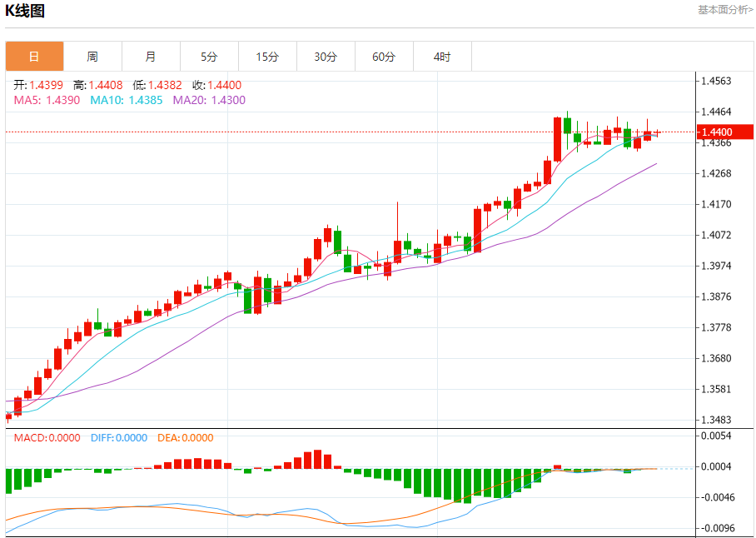Open the 60分 chart interval tab
The image size is (756, 538).
[385, 57]
